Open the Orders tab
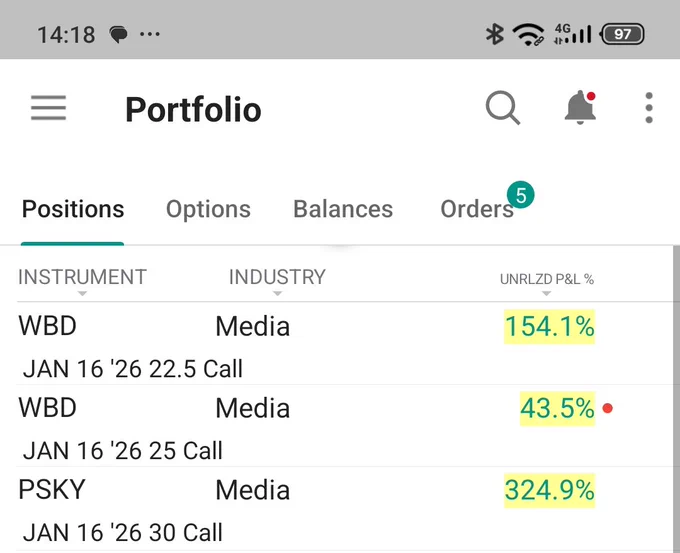The image size is (680, 553). coord(477,209)
